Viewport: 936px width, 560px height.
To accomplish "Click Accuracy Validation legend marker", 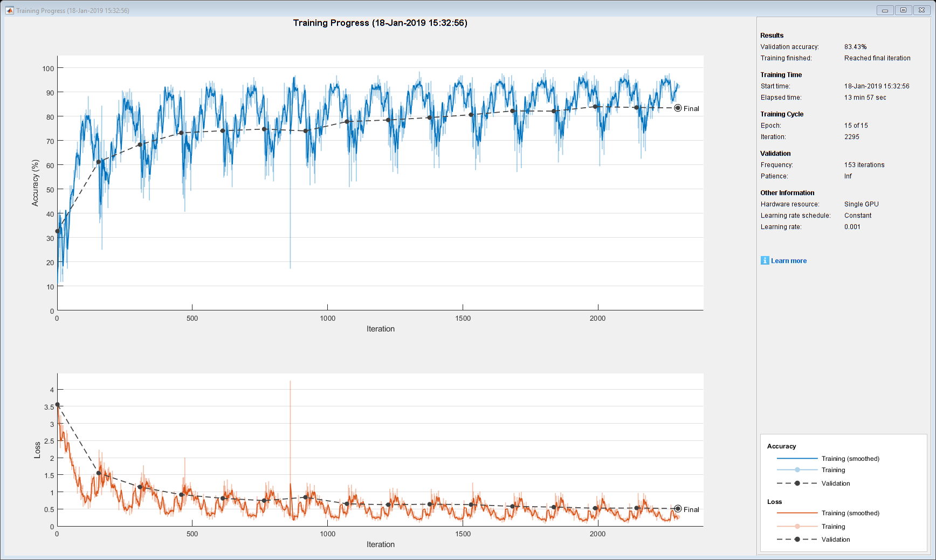I will 797,483.
